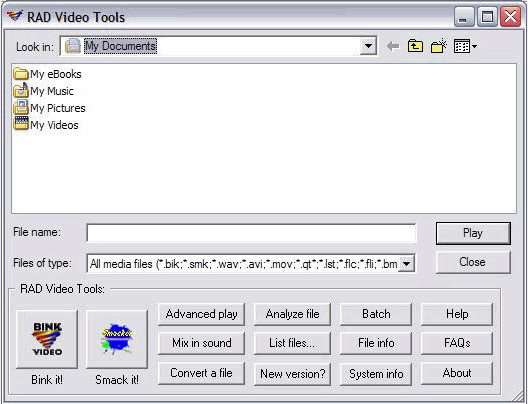Open the About dialog

click(x=457, y=373)
